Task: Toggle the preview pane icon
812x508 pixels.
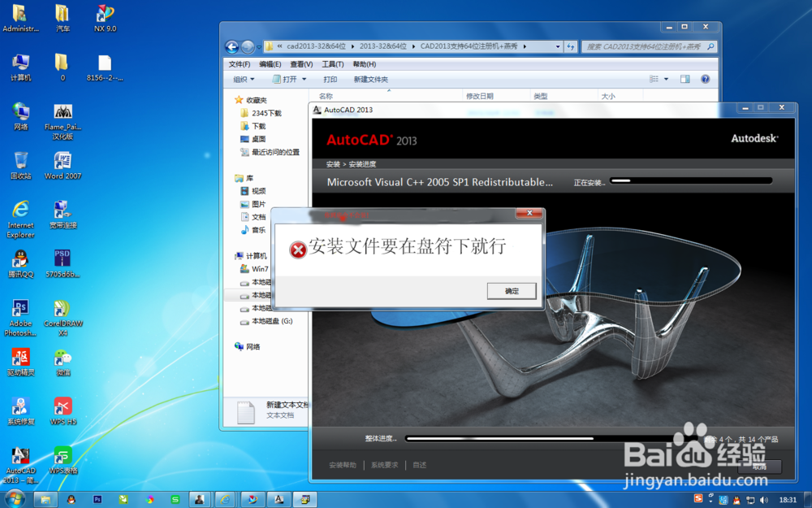Action: (685, 79)
